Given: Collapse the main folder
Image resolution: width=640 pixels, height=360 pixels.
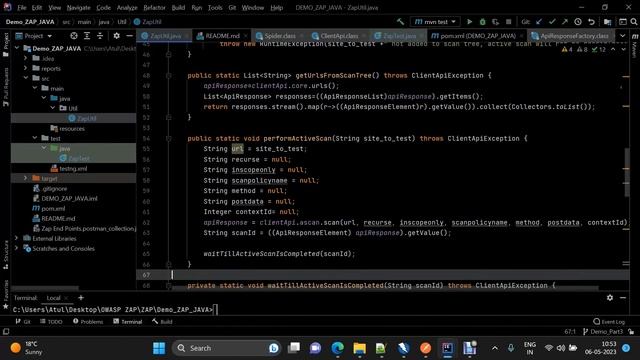Looking at the screenshot, I should point(35,88).
